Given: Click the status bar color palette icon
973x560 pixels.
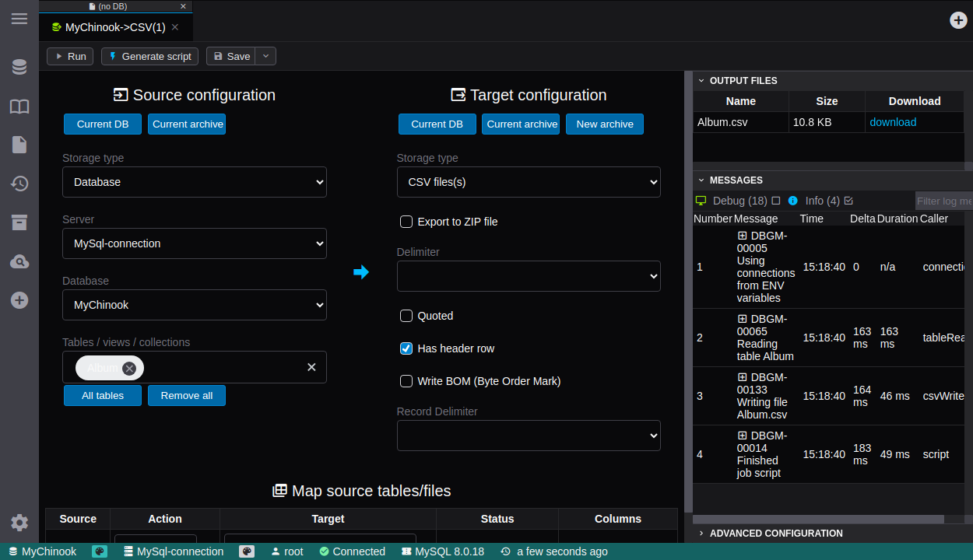Looking at the screenshot, I should (100, 551).
